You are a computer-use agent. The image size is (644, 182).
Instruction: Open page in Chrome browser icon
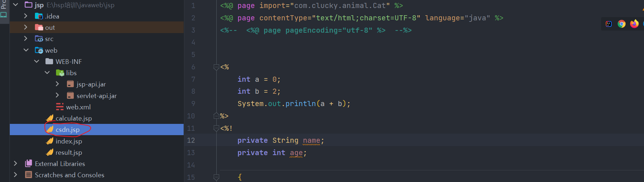point(621,24)
